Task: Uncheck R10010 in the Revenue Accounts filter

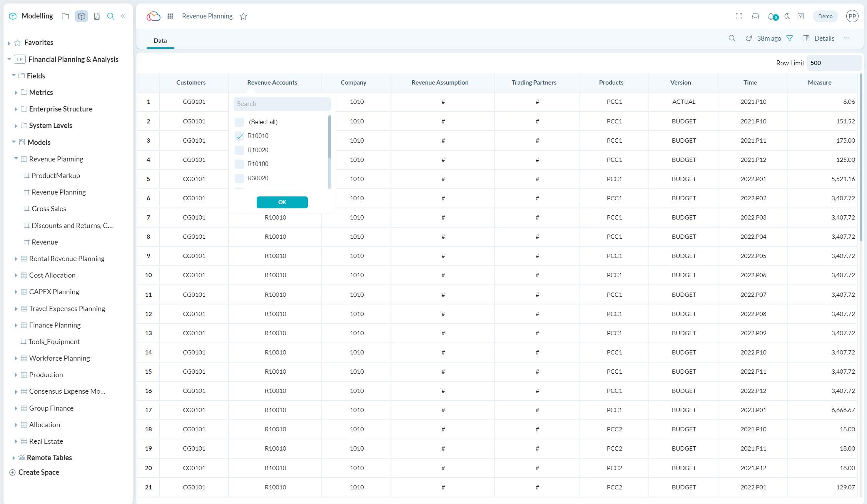Action: point(239,136)
